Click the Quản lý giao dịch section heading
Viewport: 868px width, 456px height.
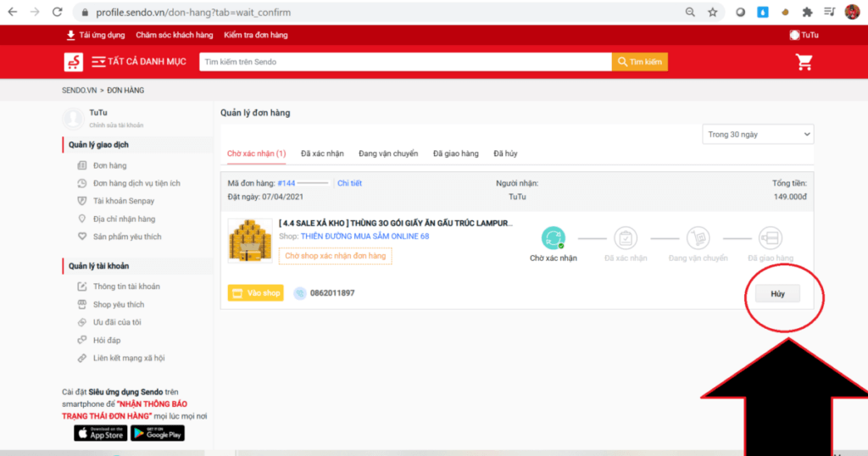(98, 145)
